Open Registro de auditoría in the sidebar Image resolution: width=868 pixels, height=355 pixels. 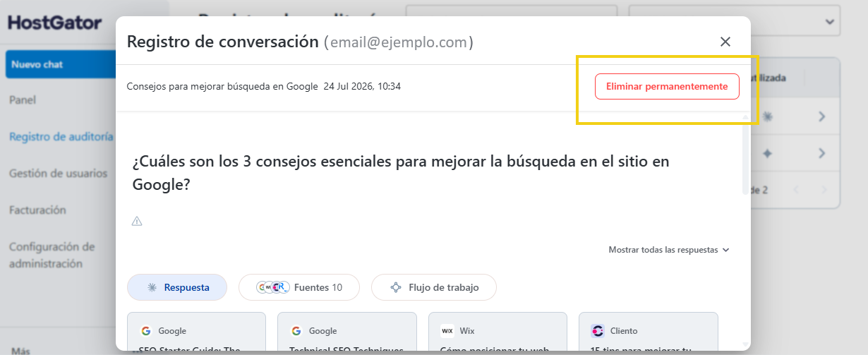pos(61,136)
